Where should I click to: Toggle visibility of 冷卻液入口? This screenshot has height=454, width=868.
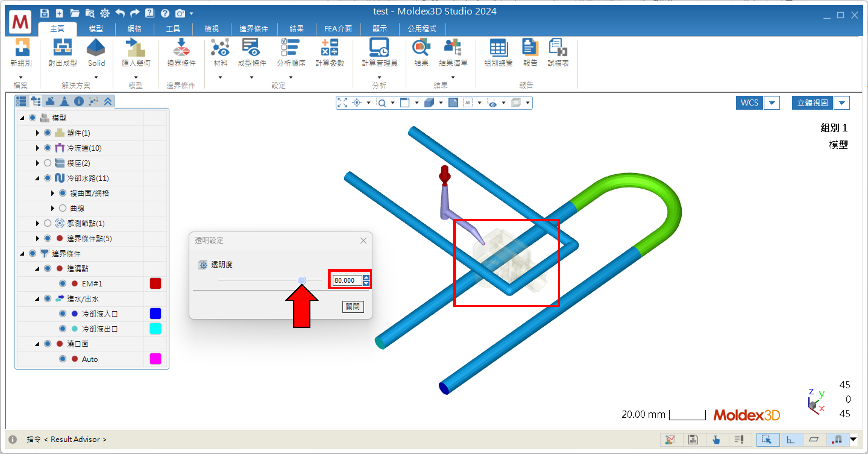point(63,314)
